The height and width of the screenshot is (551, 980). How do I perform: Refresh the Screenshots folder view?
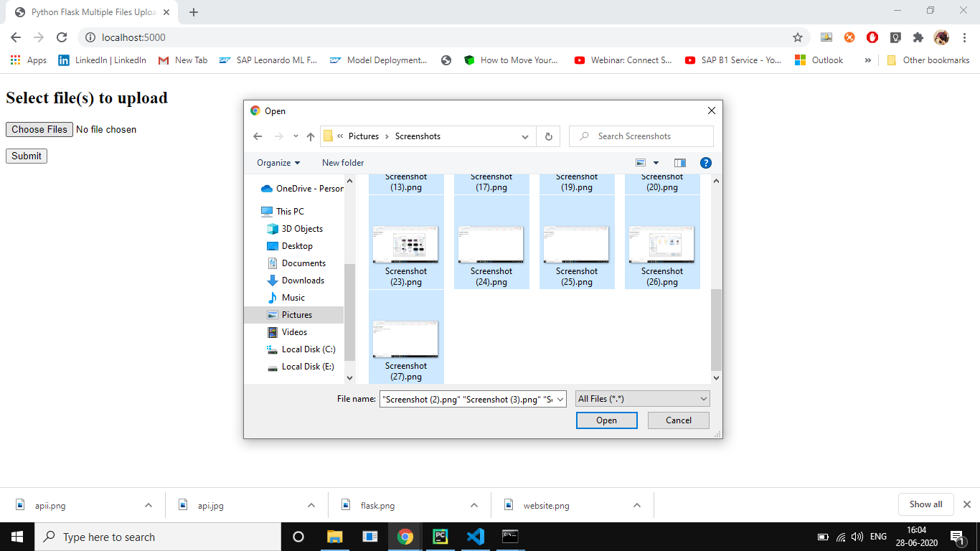pyautogui.click(x=549, y=136)
